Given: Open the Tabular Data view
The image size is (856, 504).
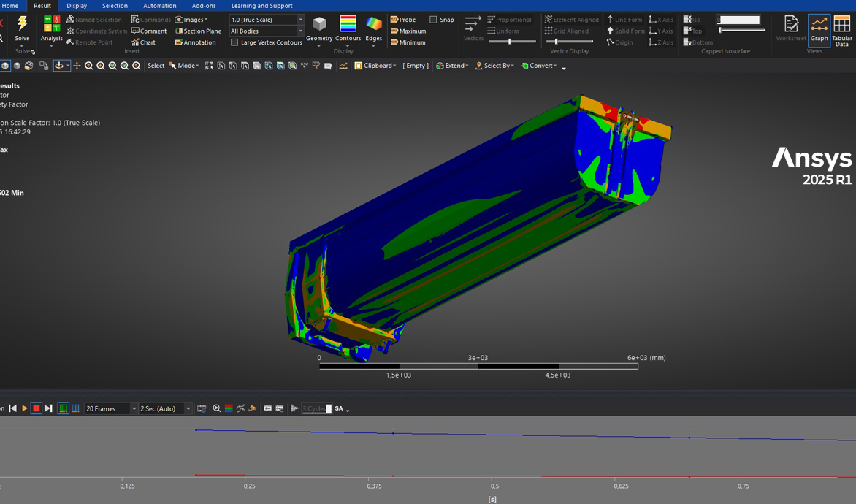Looking at the screenshot, I should coord(842,29).
